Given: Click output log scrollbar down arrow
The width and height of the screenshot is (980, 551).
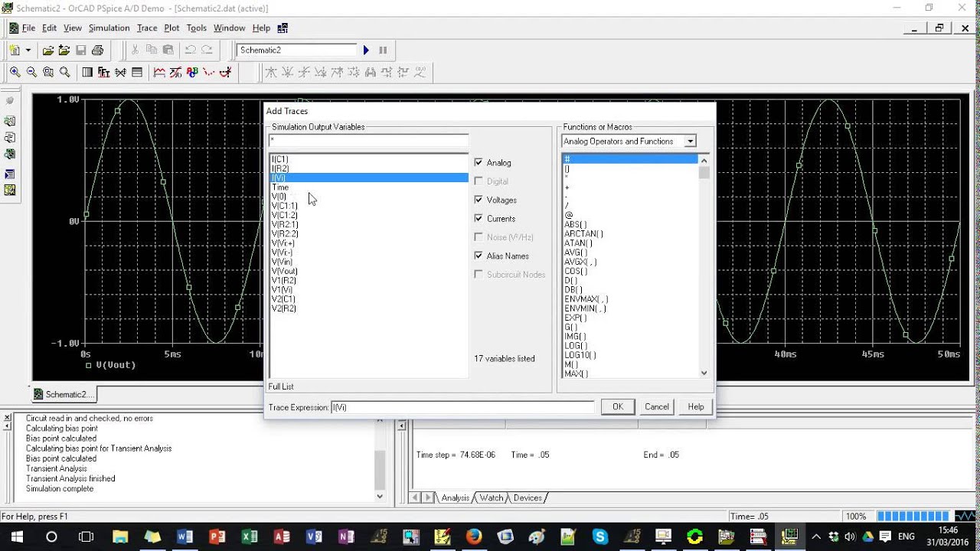Looking at the screenshot, I should (x=380, y=496).
